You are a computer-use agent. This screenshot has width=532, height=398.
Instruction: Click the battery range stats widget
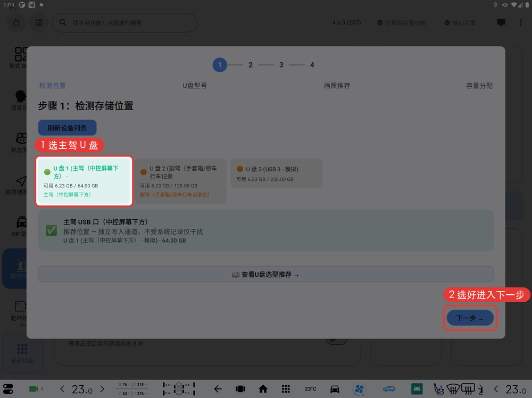pyautogui.click(x=132, y=389)
